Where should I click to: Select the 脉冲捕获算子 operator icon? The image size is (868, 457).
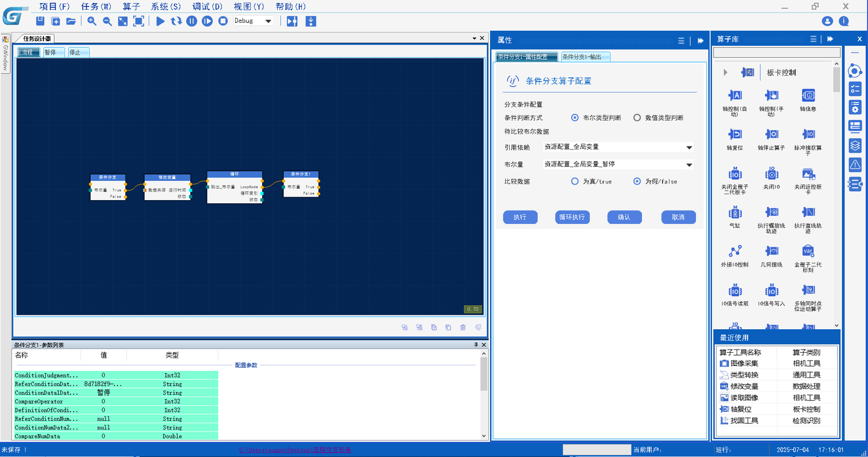tap(808, 134)
